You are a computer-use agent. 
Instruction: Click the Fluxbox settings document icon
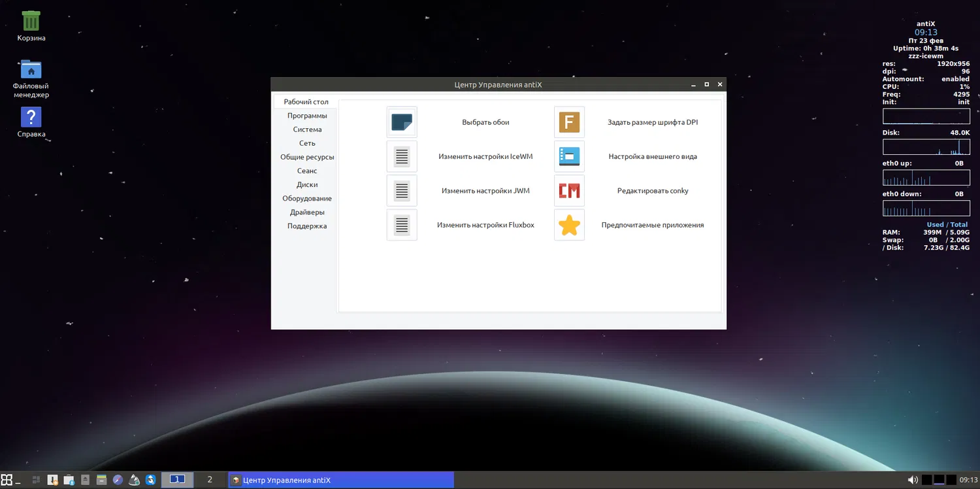(x=402, y=225)
